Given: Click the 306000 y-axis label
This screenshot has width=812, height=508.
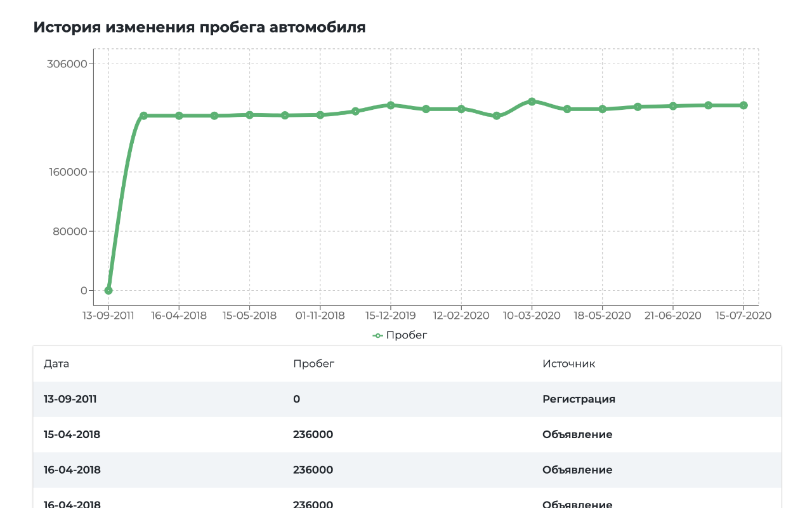Looking at the screenshot, I should point(67,64).
